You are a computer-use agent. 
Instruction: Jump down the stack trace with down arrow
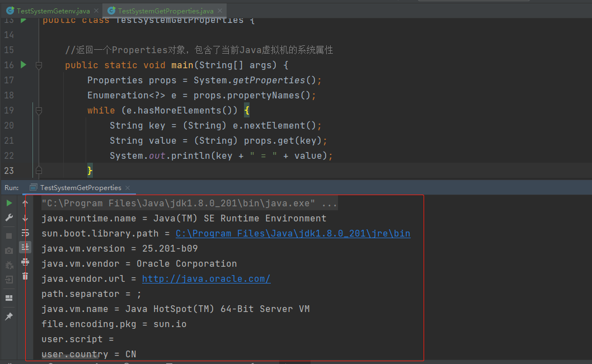[25, 218]
